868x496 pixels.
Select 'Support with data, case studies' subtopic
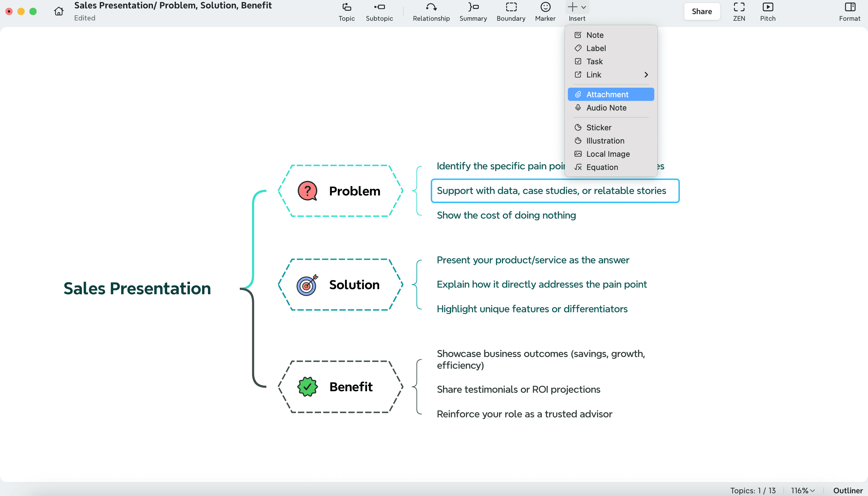click(555, 191)
